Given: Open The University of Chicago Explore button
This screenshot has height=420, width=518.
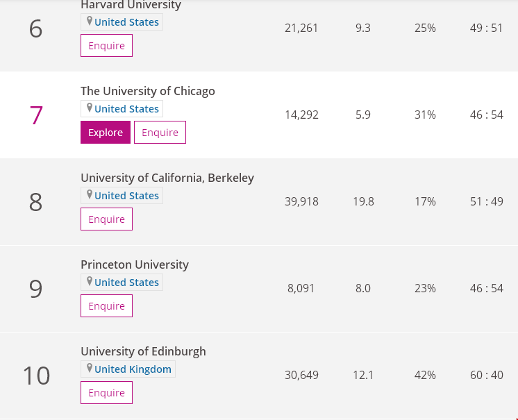Looking at the screenshot, I should [x=106, y=133].
